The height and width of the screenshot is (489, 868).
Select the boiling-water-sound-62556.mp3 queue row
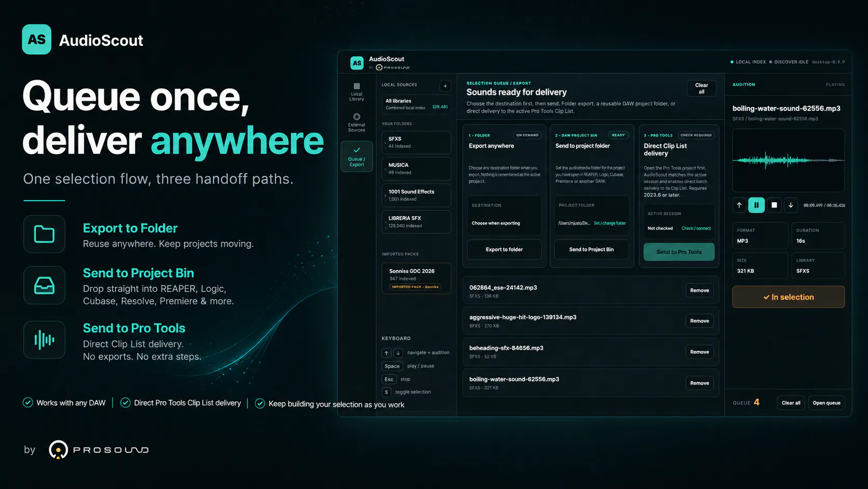click(x=591, y=383)
